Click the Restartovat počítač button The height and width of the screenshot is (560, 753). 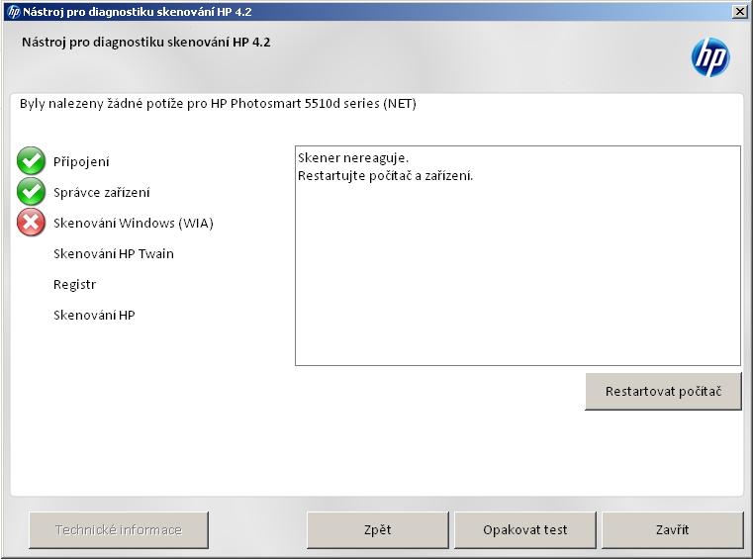point(663,392)
